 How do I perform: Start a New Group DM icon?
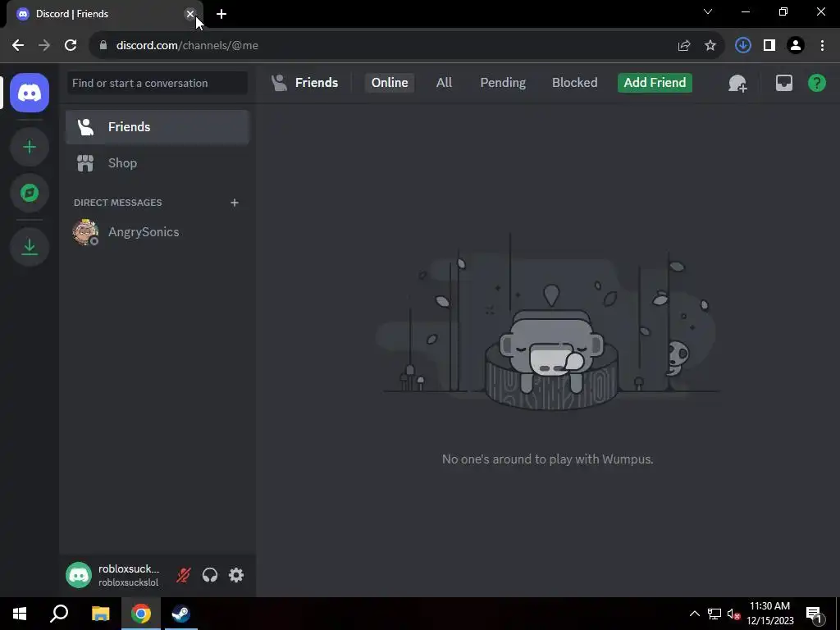(737, 83)
